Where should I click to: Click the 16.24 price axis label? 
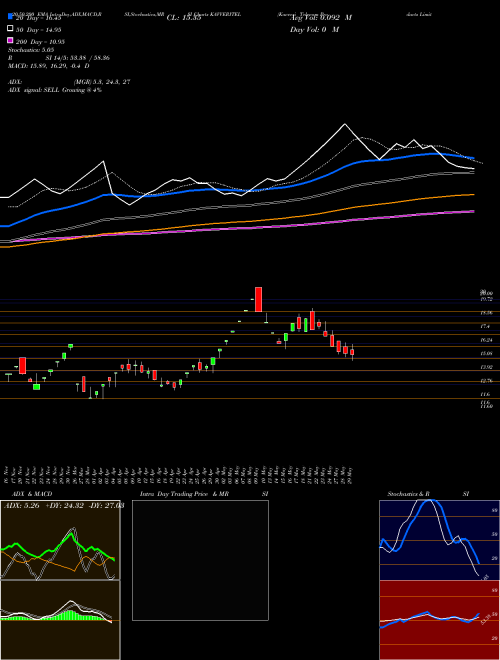487,340
